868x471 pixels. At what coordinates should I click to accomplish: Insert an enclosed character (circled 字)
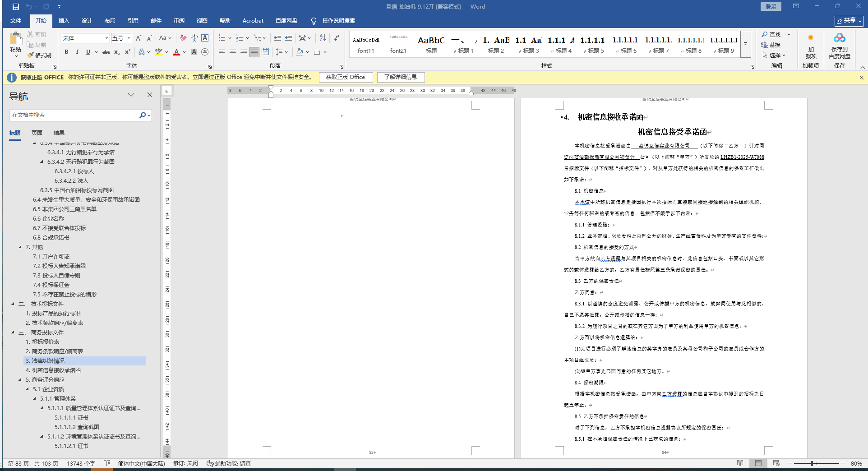pyautogui.click(x=205, y=52)
